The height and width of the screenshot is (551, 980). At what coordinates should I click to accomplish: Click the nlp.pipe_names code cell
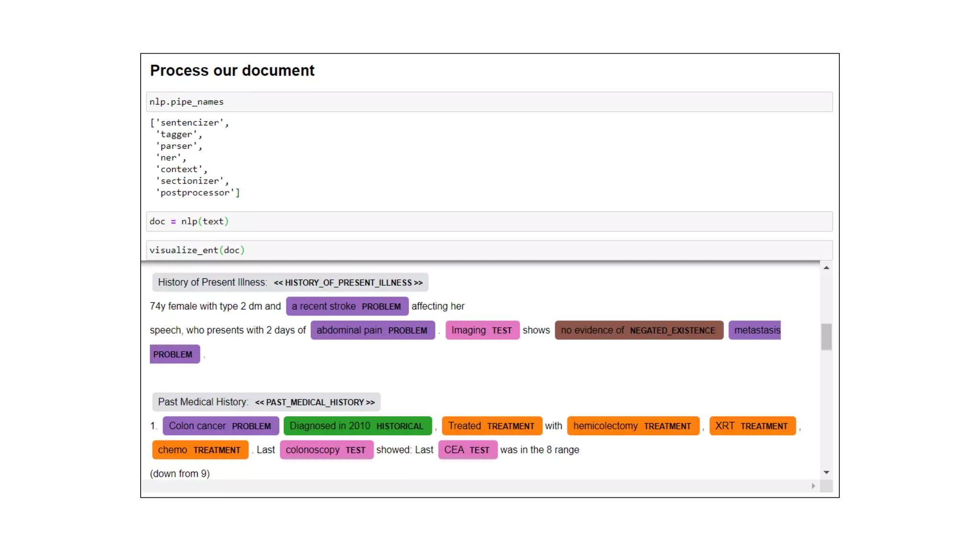tap(489, 102)
